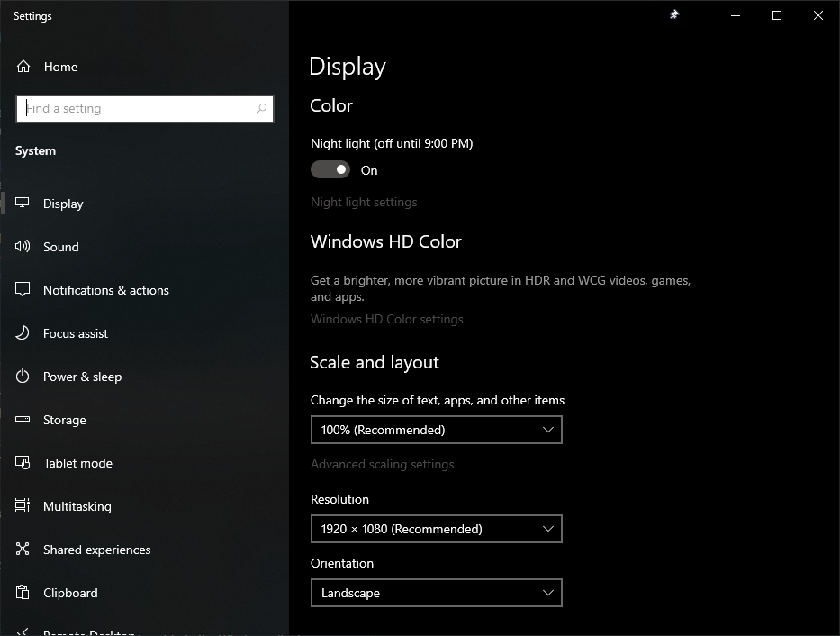This screenshot has width=840, height=636.
Task: Toggle the Night light switch
Action: coord(330,170)
